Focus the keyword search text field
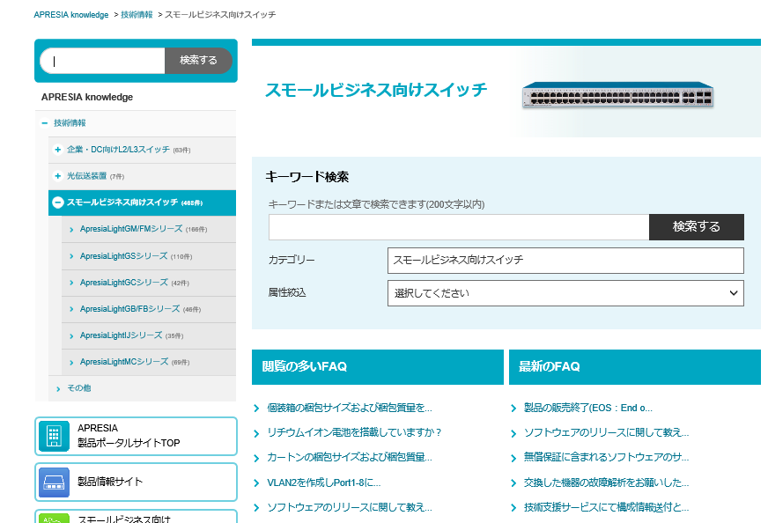 [458, 227]
